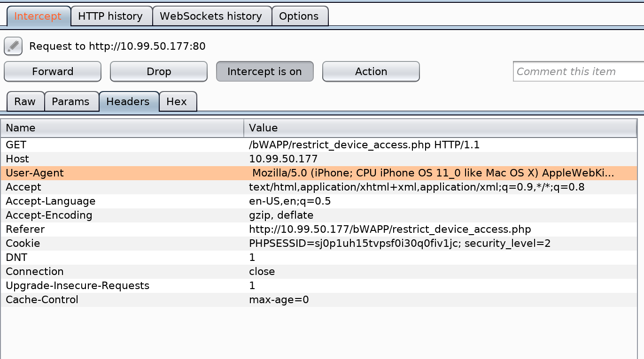This screenshot has height=359, width=644.
Task: Click the Cache-Control max-age=0 value cell
Action: (440, 299)
